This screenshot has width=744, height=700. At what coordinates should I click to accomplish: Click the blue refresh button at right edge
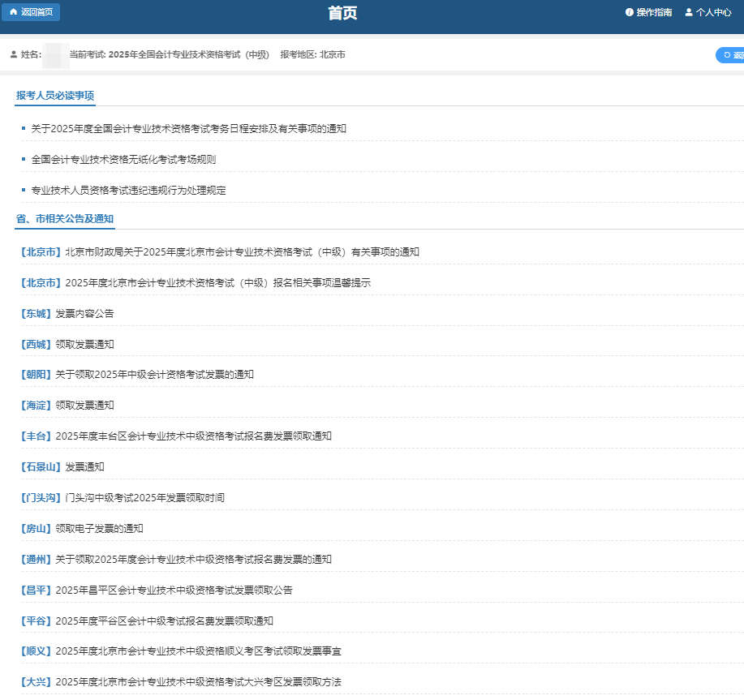[x=730, y=55]
